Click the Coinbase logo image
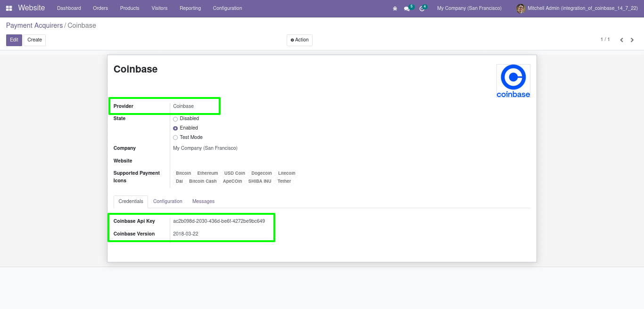This screenshot has height=309, width=644. click(x=513, y=81)
